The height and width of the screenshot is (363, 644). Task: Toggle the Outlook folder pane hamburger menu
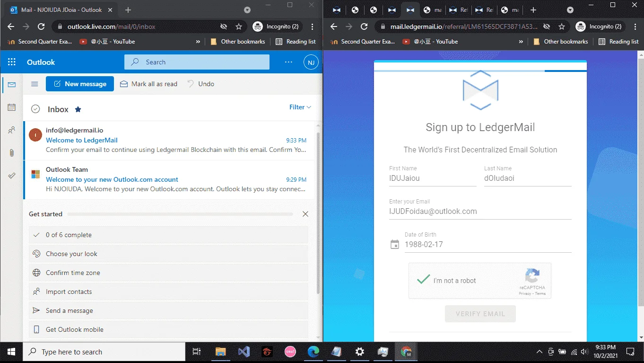(x=35, y=84)
